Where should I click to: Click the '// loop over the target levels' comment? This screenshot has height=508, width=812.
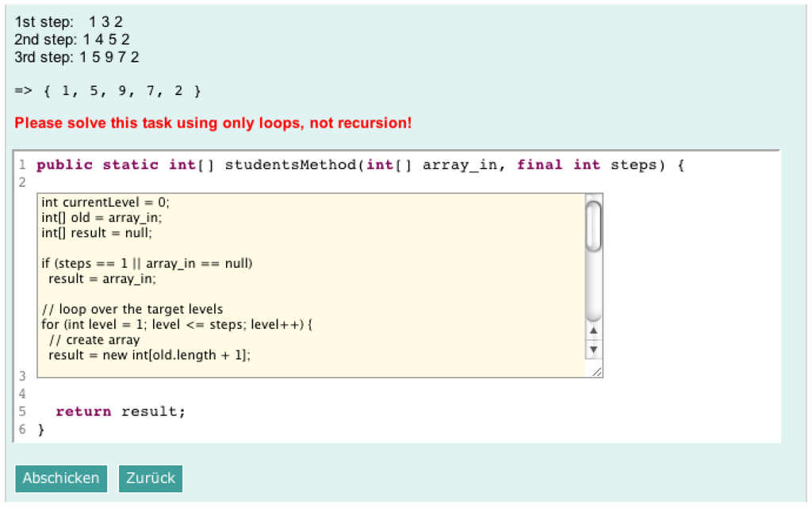click(x=132, y=309)
